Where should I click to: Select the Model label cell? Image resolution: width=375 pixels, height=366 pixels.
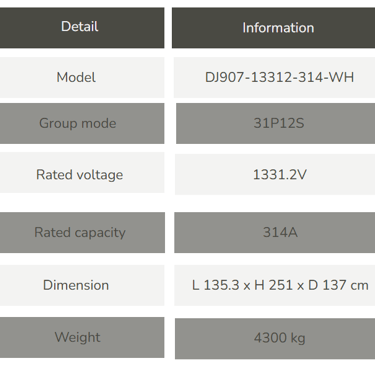click(x=82, y=78)
